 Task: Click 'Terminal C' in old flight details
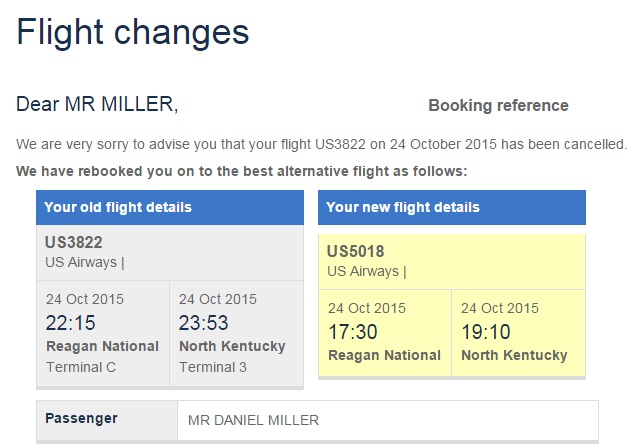(82, 367)
